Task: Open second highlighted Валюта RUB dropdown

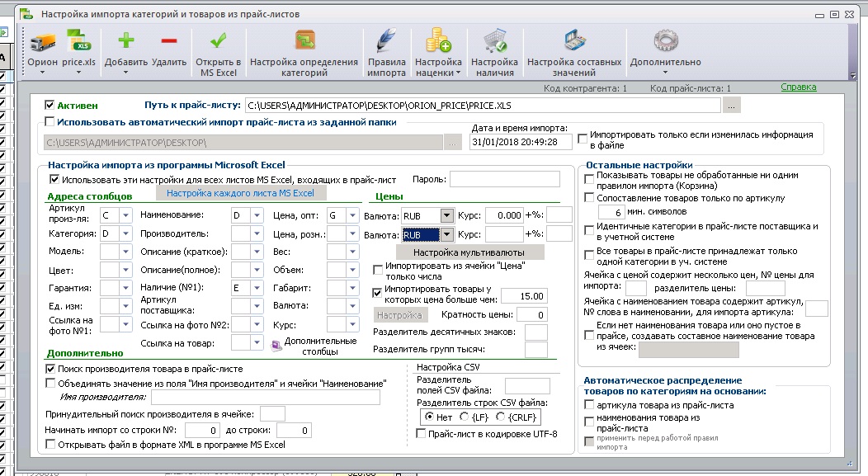Action: (x=446, y=234)
